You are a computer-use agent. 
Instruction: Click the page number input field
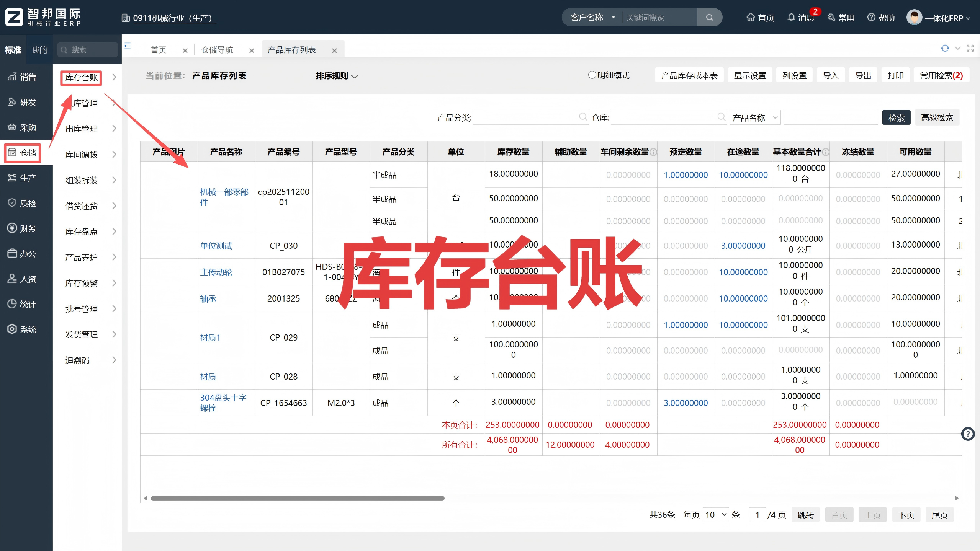point(757,514)
